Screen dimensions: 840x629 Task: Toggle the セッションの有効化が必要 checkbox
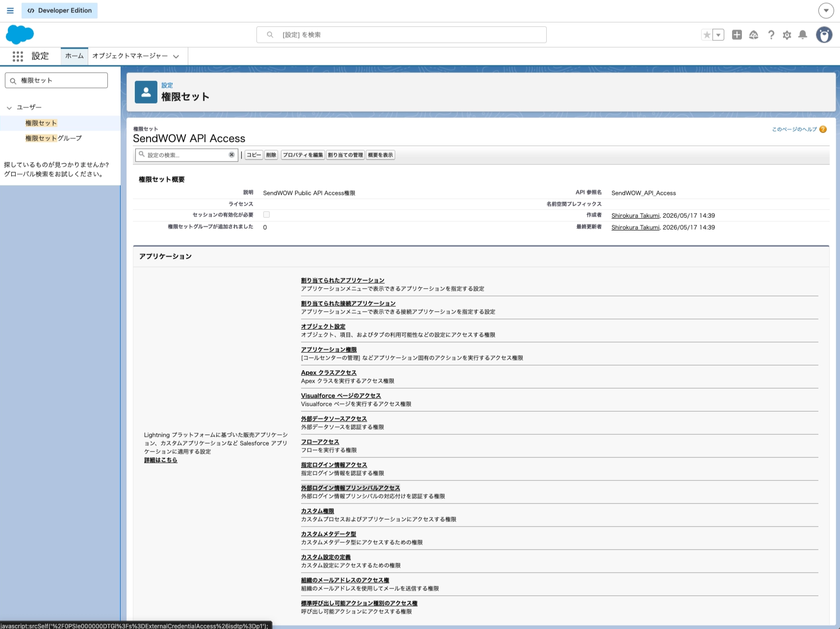[266, 215]
